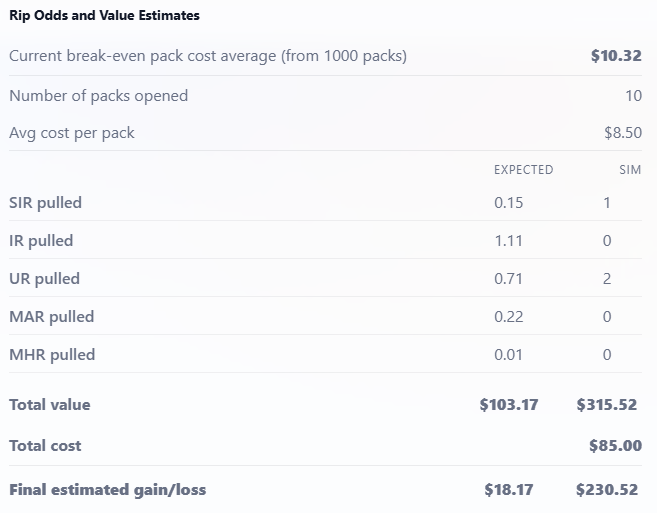Viewport: 657px width, 513px height.
Task: Select the Number of packs opened label
Action: (x=98, y=96)
